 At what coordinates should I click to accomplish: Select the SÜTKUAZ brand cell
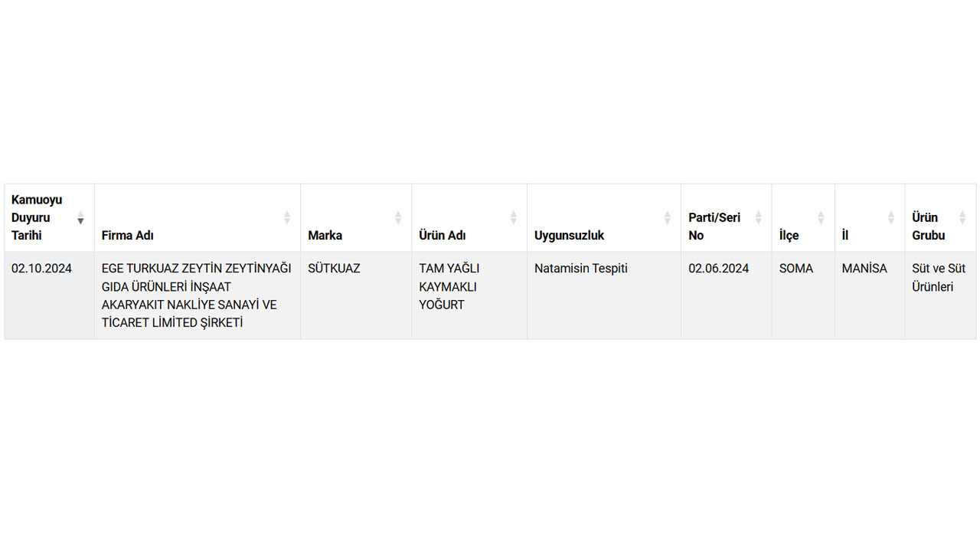(x=334, y=269)
